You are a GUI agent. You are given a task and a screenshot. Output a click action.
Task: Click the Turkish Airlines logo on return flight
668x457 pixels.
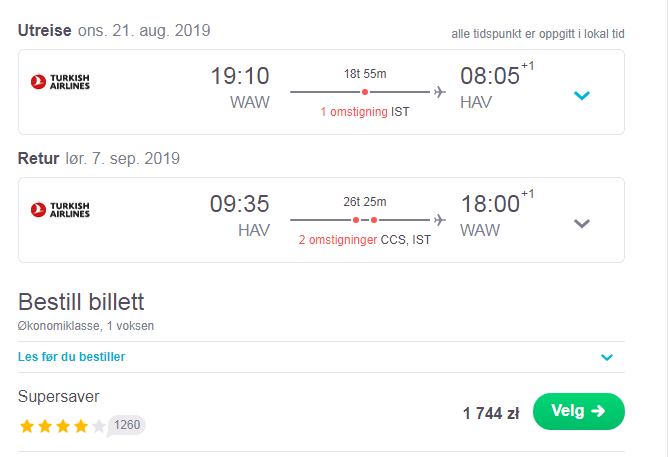pyautogui.click(x=60, y=210)
